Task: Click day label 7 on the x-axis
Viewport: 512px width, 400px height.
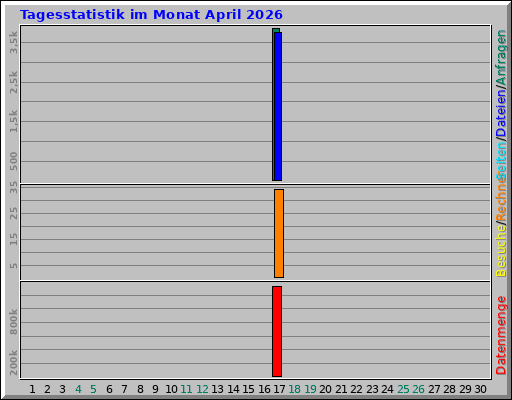Action: click(124, 389)
